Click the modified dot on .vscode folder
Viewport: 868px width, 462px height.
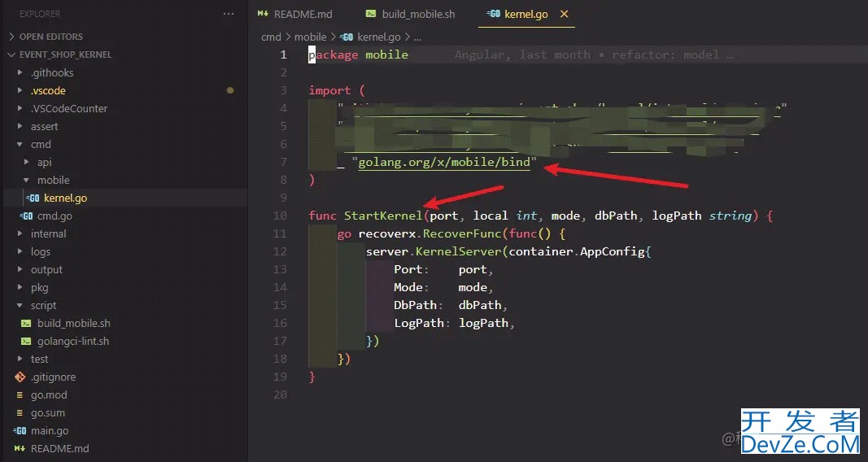click(229, 90)
